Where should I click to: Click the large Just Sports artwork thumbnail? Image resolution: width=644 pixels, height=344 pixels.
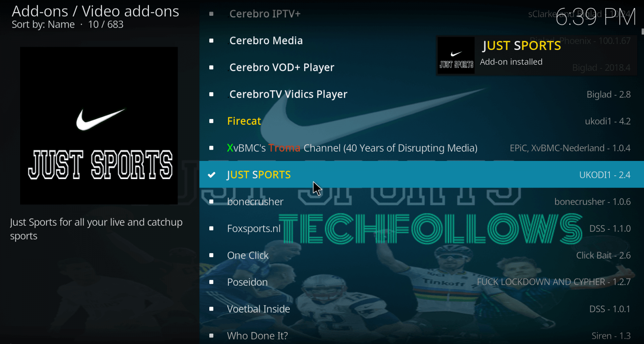click(99, 126)
